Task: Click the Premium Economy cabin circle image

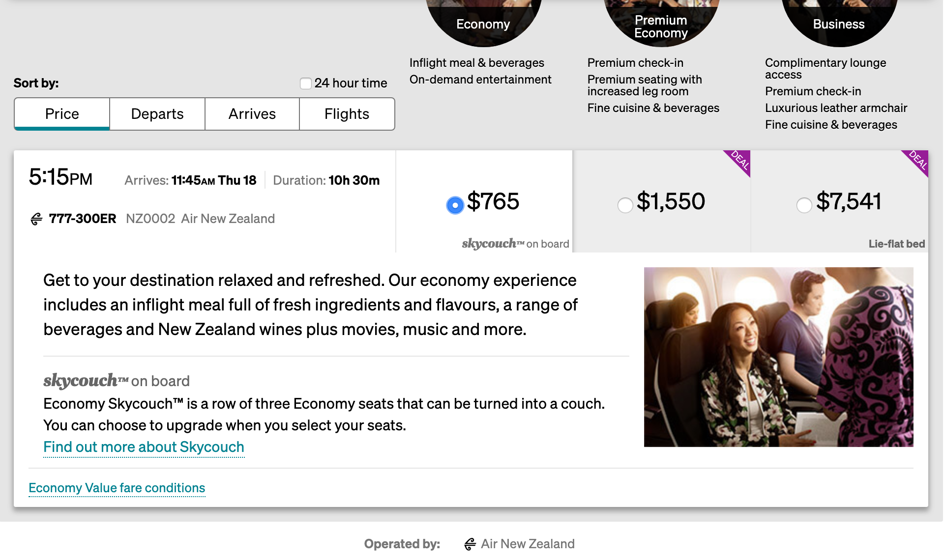Action: tap(661, 22)
